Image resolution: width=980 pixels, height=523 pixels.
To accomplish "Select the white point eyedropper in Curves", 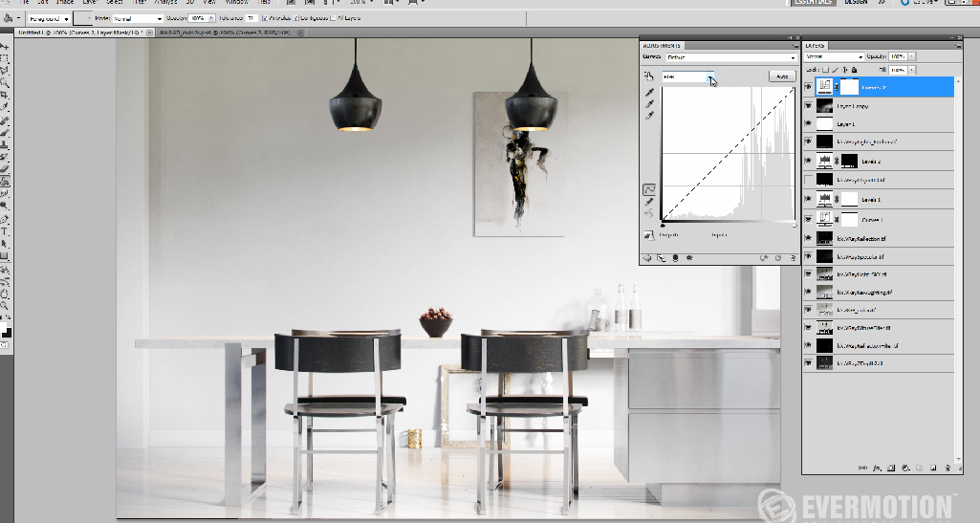I will pyautogui.click(x=649, y=116).
